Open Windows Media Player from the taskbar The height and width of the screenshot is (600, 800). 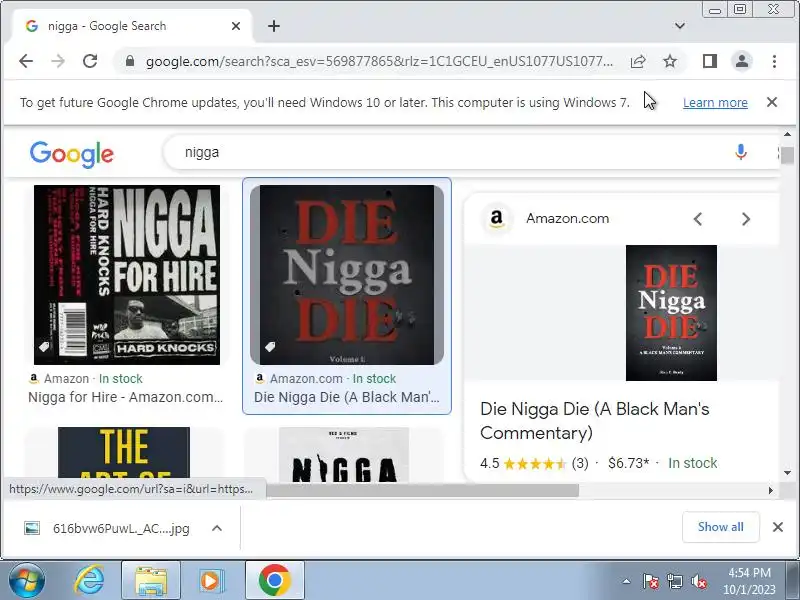coord(211,581)
